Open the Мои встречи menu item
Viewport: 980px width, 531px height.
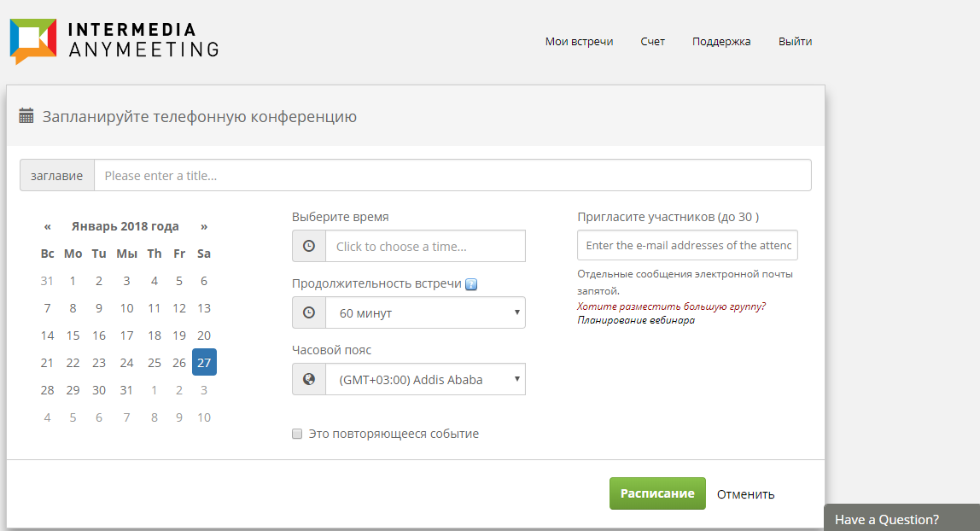(579, 41)
